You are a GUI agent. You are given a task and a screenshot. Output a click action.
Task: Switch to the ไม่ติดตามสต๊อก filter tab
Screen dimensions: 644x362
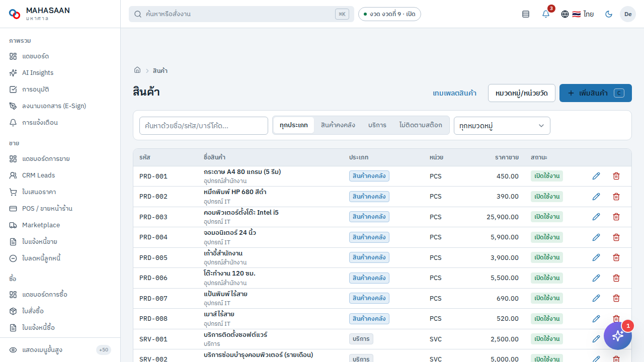(x=421, y=125)
